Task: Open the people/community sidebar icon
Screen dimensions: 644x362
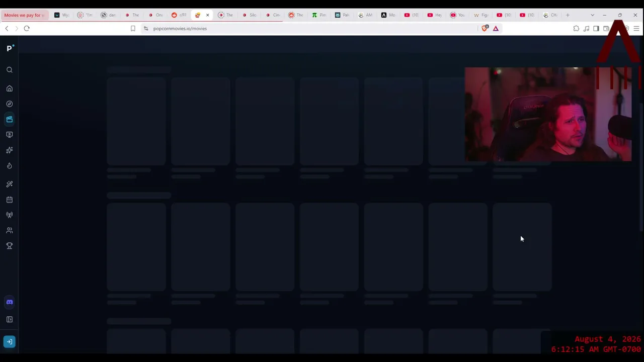Action: 10,230
